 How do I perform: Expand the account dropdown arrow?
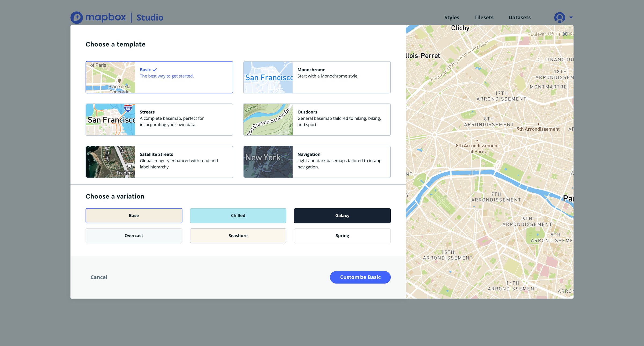tap(571, 17)
